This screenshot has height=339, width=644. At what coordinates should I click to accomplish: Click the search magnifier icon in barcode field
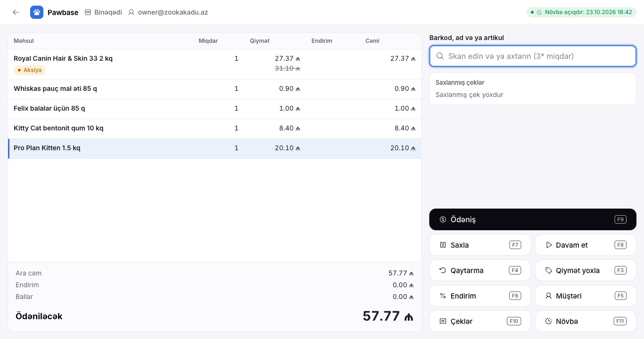pos(440,56)
